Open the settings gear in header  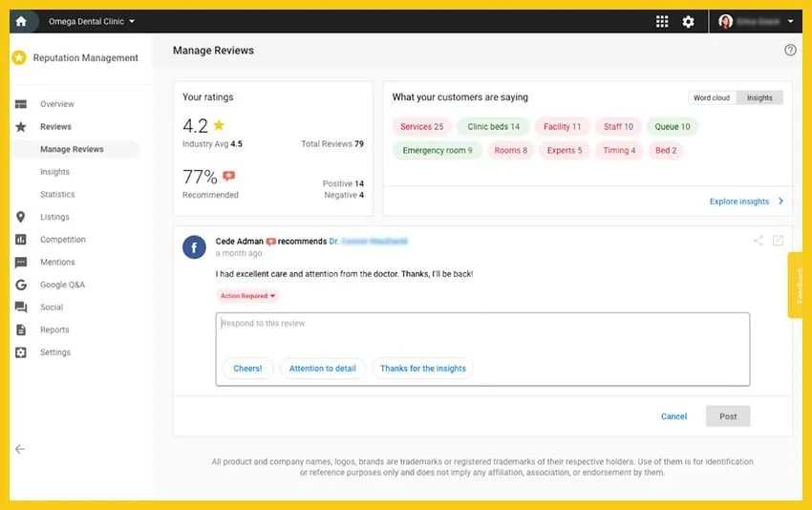689,21
